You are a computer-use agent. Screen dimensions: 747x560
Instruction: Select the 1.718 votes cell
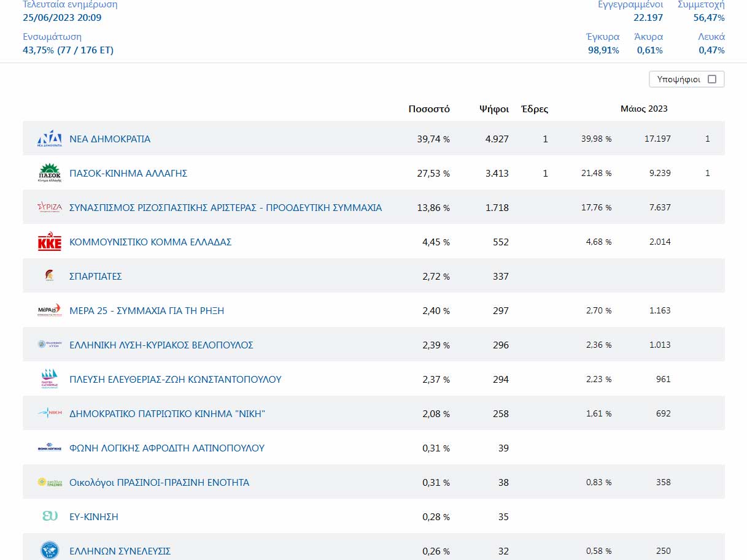(x=497, y=208)
